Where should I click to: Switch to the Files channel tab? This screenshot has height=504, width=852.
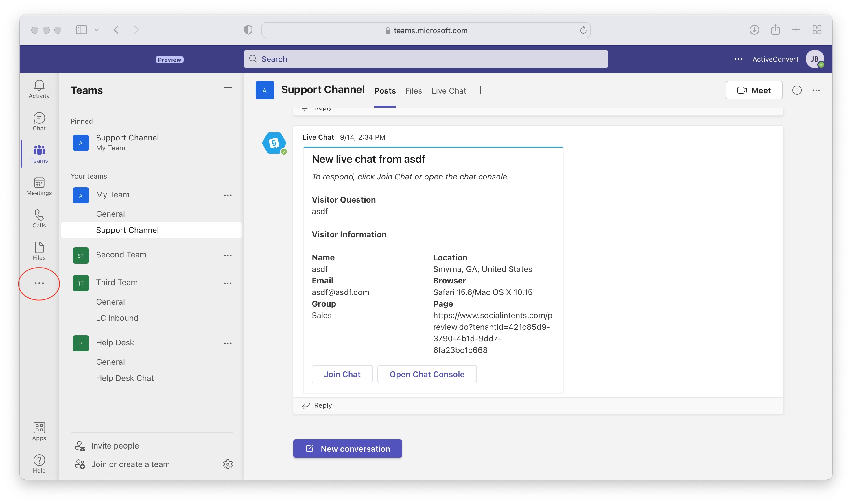pyautogui.click(x=413, y=91)
